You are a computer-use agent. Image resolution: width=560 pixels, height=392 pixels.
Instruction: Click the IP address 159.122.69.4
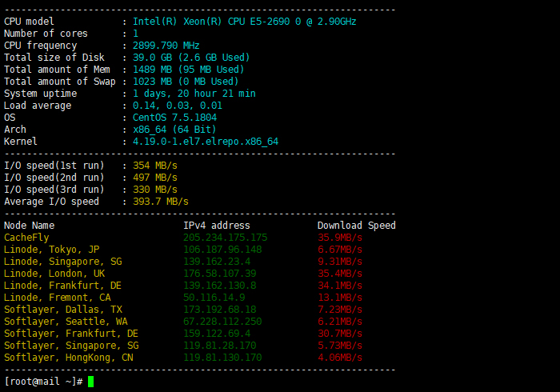[217, 334]
